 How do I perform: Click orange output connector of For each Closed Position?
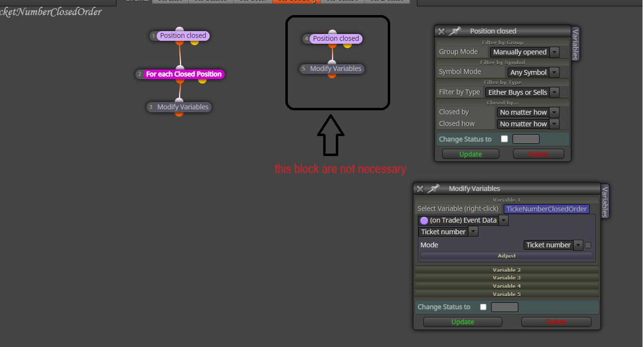pos(180,81)
